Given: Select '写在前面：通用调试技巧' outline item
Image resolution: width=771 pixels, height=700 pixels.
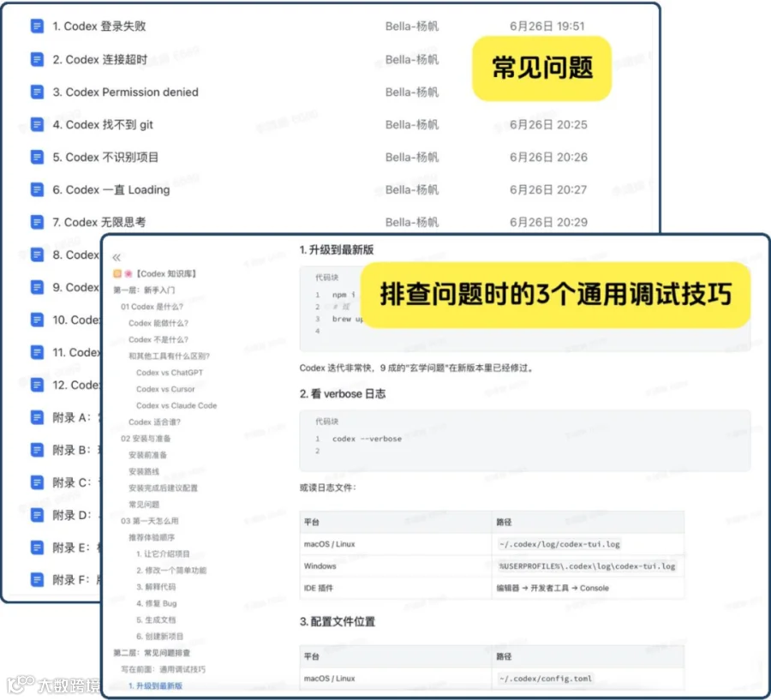Looking at the screenshot, I should (x=164, y=669).
